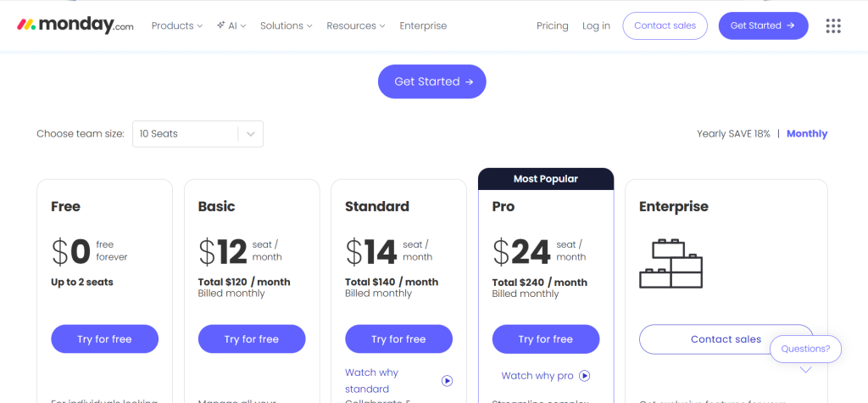
Task: Switch billing to Yearly SAVE 18%
Action: coord(733,134)
